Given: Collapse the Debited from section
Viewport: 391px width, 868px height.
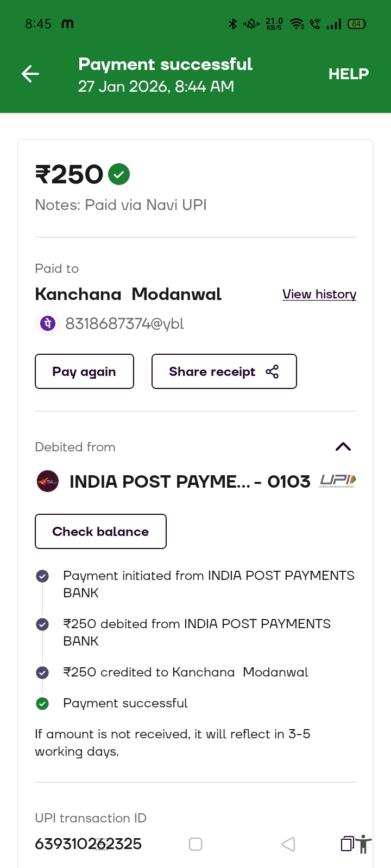Looking at the screenshot, I should coord(343,446).
